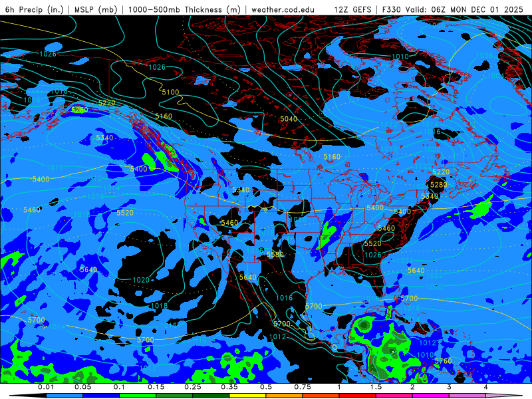Viewport: 532px width, 399px height.
Task: Click the '0.05' legend value
Action: (x=82, y=387)
